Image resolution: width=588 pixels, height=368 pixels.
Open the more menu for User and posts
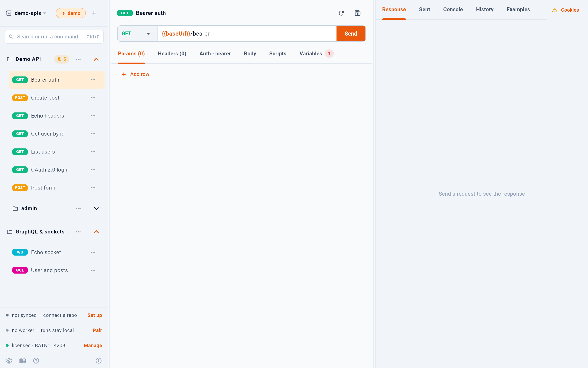pos(93,270)
